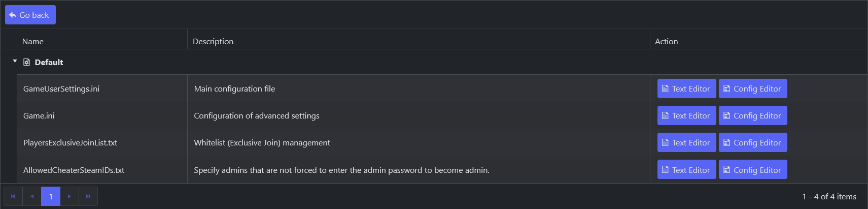Open Config Editor for Game.ini
Viewport: 868px width, 209px height.
(x=753, y=115)
